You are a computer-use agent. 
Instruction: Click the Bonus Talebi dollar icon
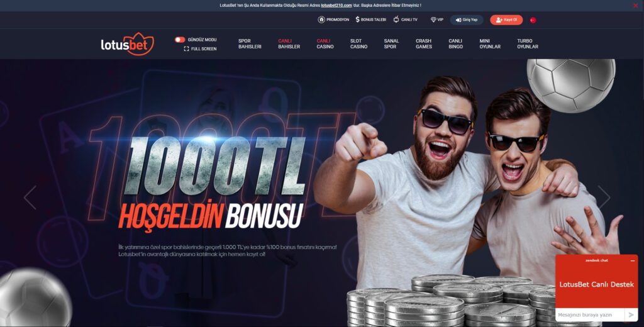(358, 19)
